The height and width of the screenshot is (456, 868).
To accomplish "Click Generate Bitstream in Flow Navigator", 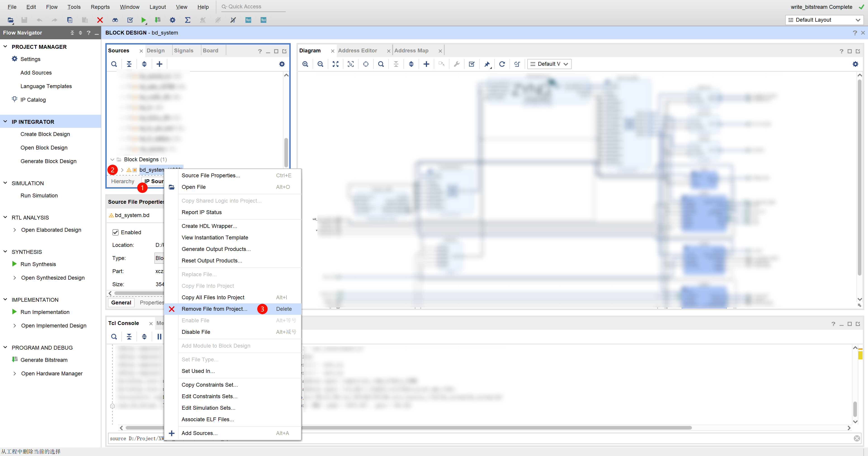I will click(44, 360).
